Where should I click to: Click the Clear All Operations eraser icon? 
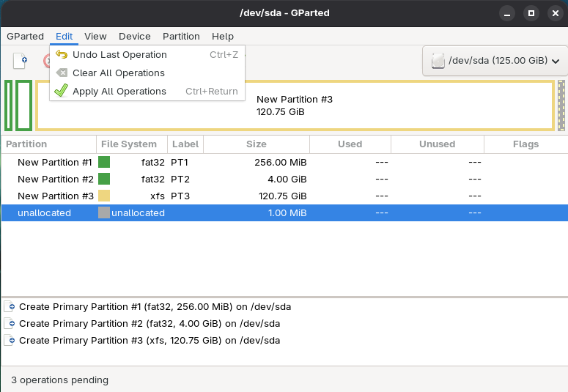[x=62, y=73]
